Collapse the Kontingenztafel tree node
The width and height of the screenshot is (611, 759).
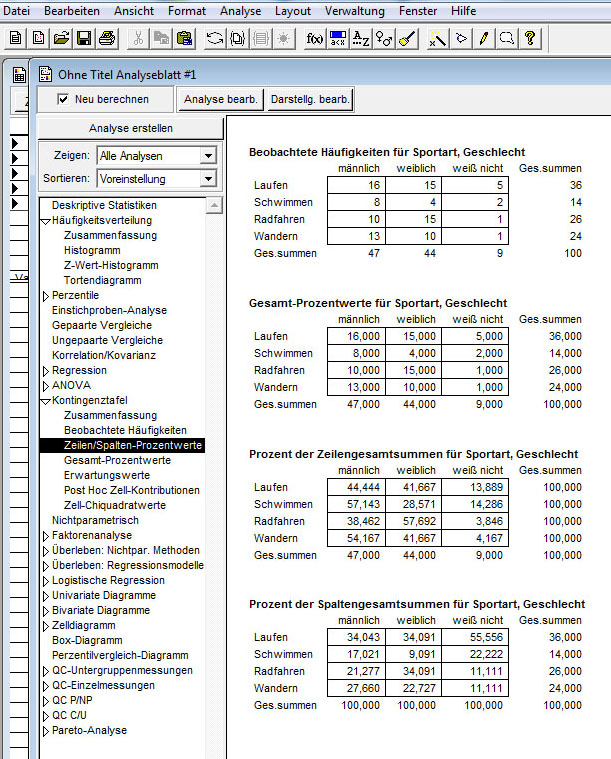(46, 401)
